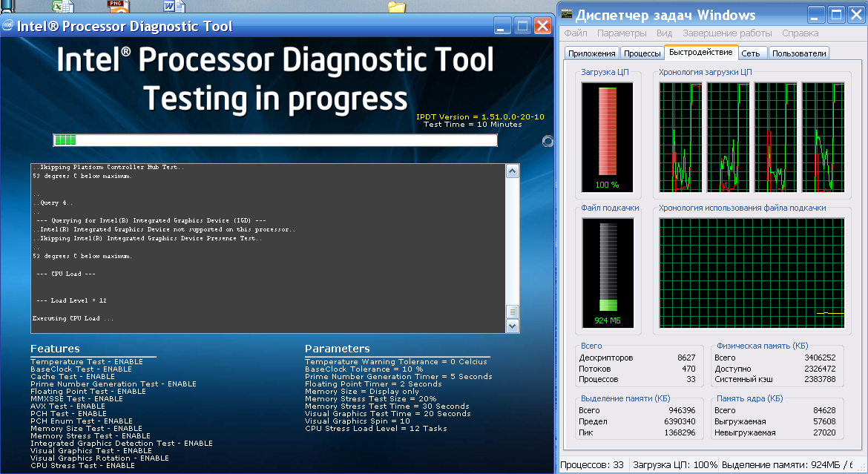The height and width of the screenshot is (474, 868).
Task: Click AVX Test - ENABLE entry
Action: pos(68,406)
